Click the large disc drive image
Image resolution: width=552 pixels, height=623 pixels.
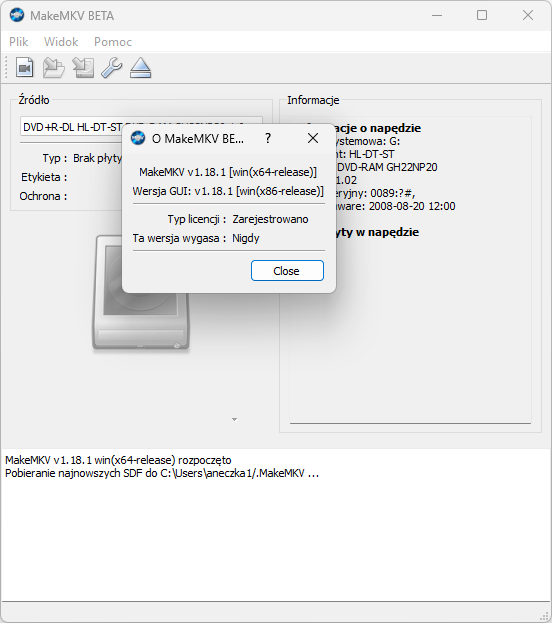pyautogui.click(x=141, y=292)
